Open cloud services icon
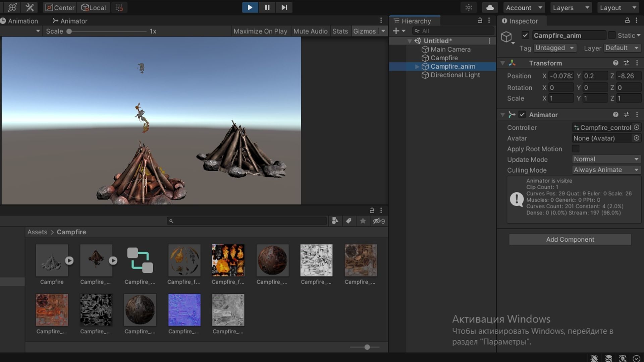 click(490, 7)
